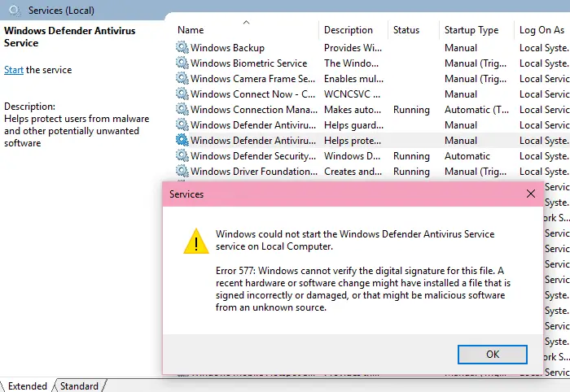The image size is (570, 392).
Task: Click 'The Windo...' description cell
Action: click(x=351, y=63)
